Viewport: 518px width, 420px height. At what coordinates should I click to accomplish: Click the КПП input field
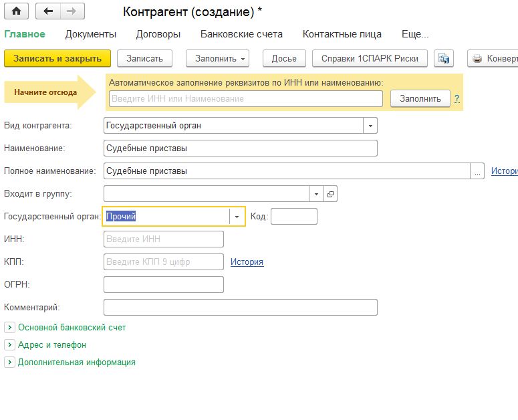point(164,262)
